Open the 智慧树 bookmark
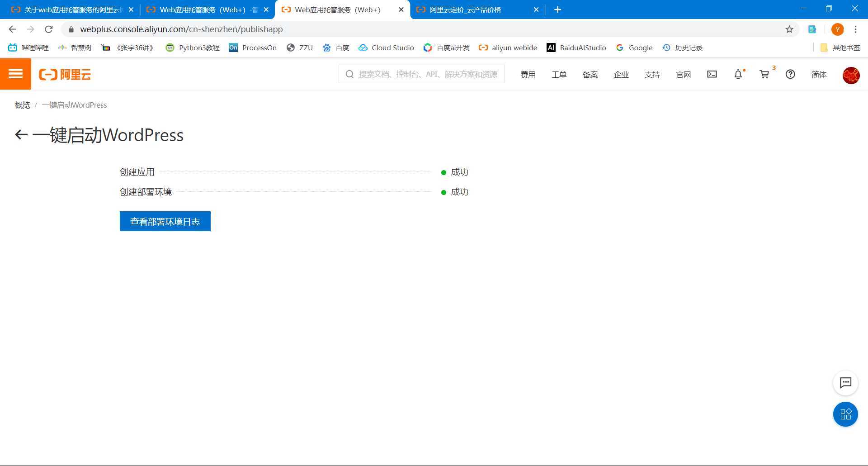868x466 pixels. [75, 48]
